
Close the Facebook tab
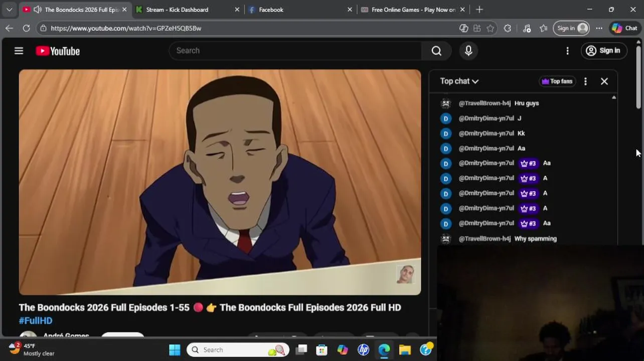pos(350,10)
